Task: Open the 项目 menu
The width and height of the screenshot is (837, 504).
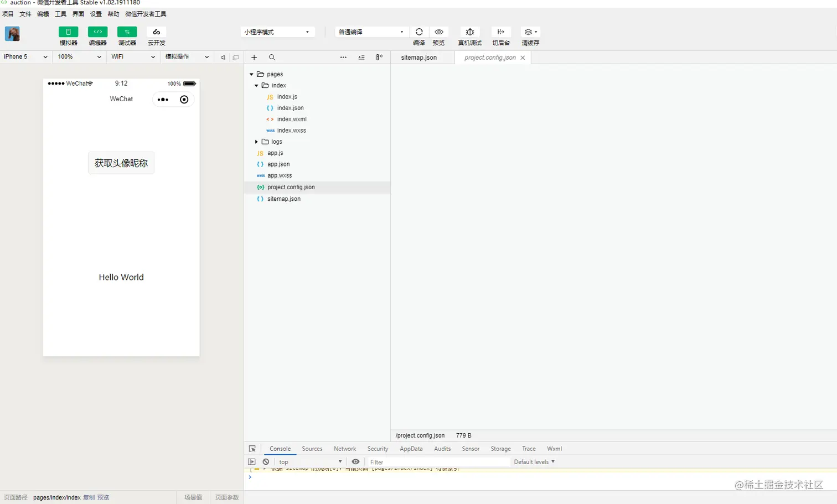Action: 8,14
